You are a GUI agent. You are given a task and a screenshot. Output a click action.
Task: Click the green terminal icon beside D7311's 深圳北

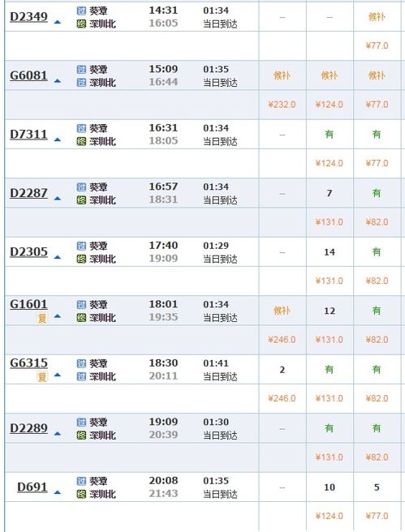pyautogui.click(x=81, y=141)
